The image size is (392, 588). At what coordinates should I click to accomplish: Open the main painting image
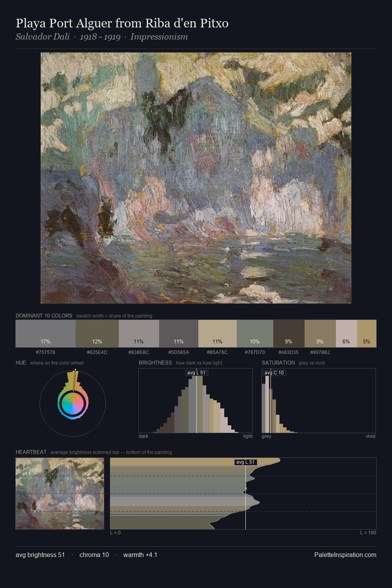(196, 178)
